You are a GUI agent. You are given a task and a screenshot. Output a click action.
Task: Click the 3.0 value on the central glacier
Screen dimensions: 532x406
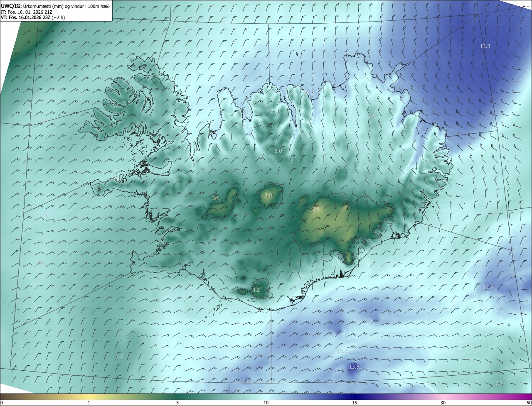[x=268, y=195]
